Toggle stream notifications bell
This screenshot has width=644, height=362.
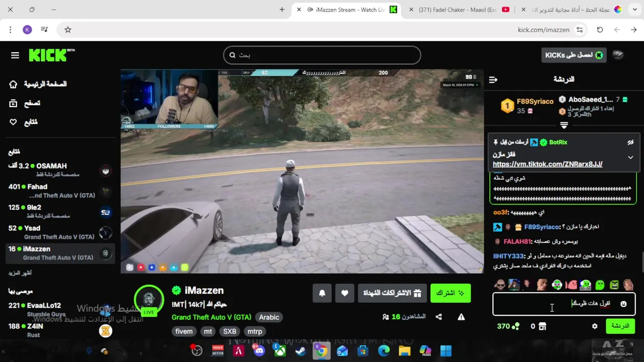(322, 293)
